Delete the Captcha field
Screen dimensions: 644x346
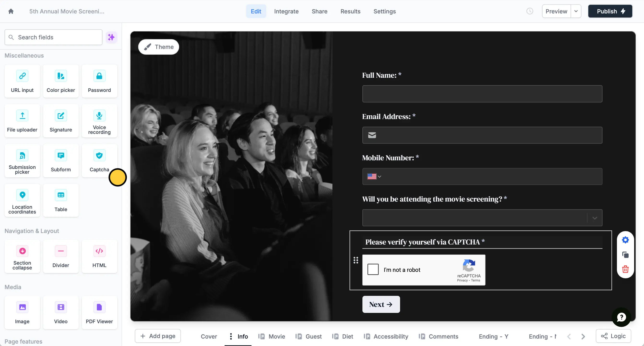click(x=625, y=269)
